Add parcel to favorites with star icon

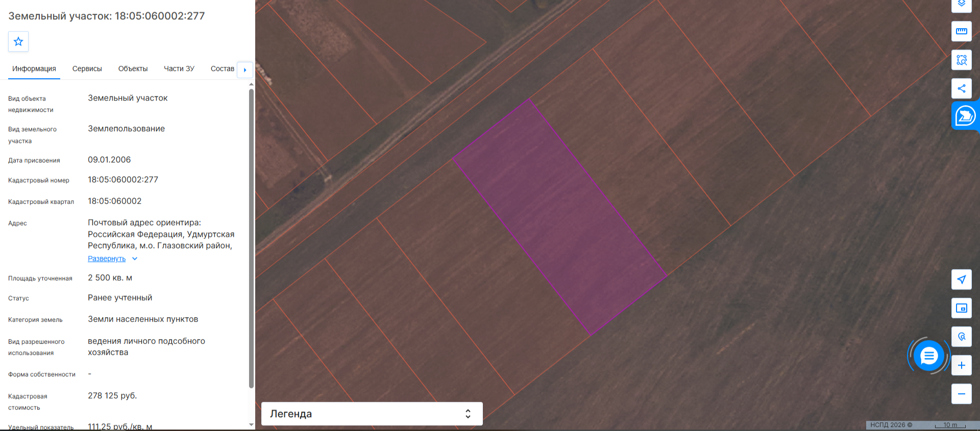(18, 41)
